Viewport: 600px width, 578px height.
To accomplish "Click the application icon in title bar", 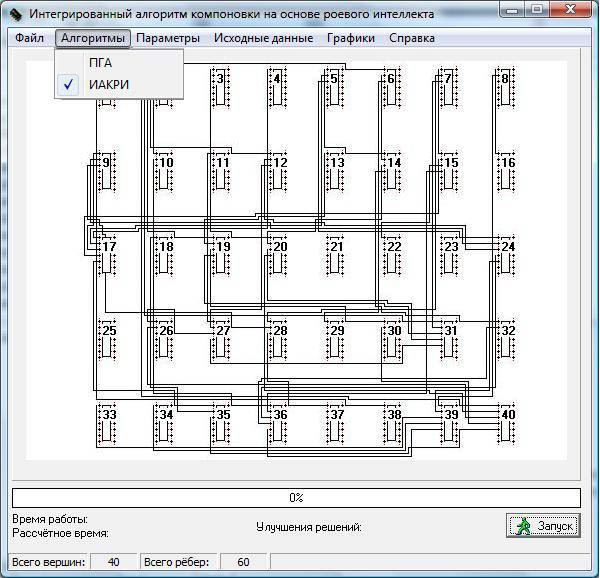I will [x=16, y=15].
